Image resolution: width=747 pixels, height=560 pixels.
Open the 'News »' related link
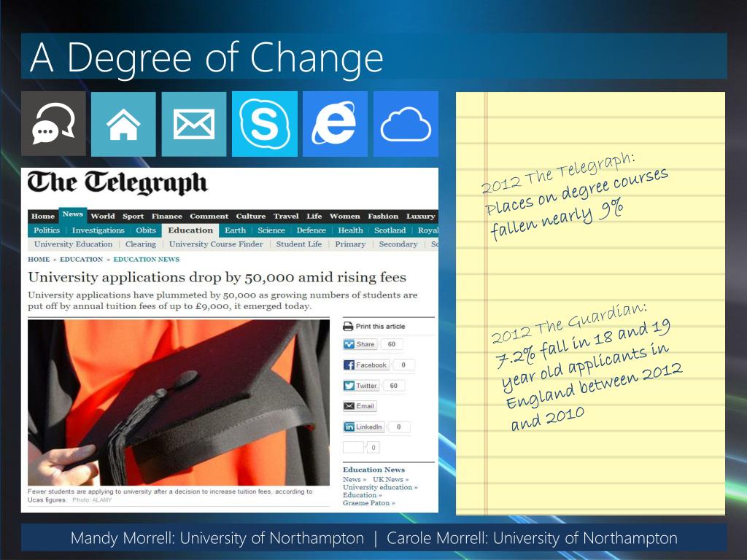click(x=354, y=480)
